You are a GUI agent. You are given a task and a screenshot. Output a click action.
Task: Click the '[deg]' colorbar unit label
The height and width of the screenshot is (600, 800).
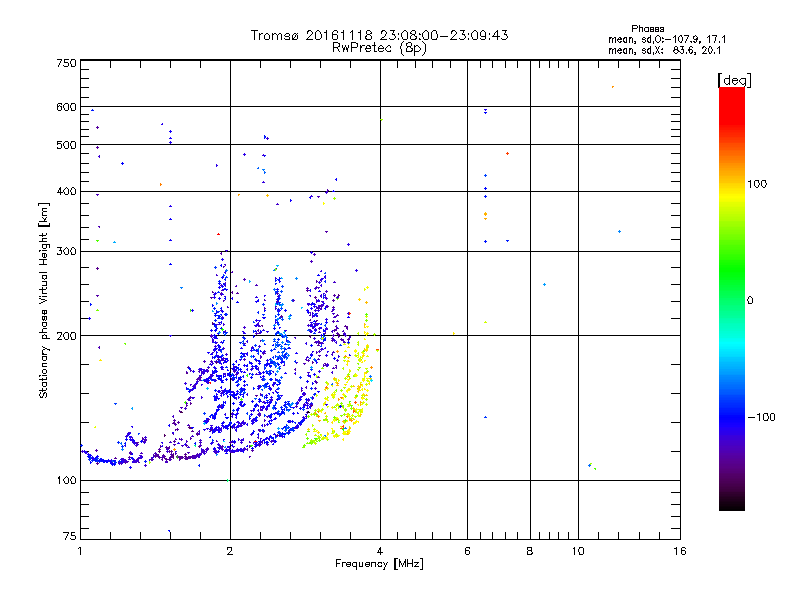click(734, 80)
